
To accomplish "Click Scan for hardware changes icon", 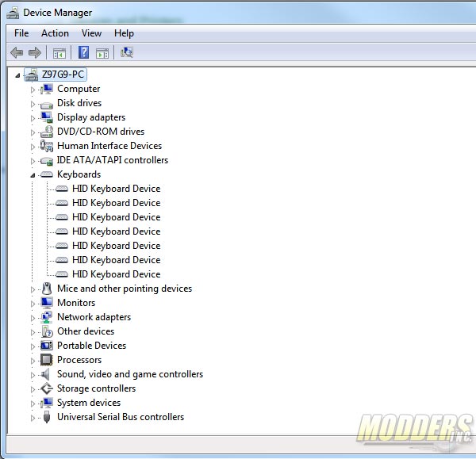I will (x=127, y=52).
